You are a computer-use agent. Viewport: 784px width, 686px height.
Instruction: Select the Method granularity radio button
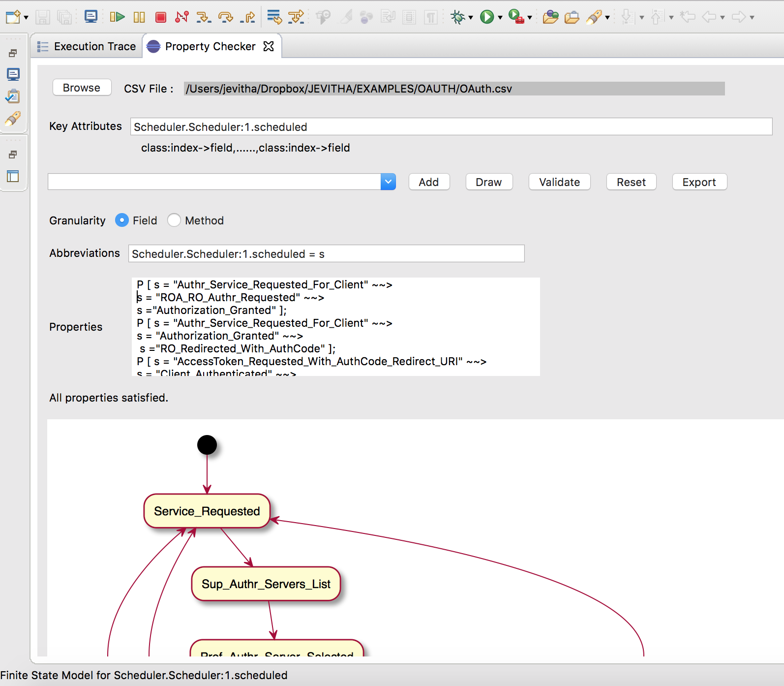174,220
